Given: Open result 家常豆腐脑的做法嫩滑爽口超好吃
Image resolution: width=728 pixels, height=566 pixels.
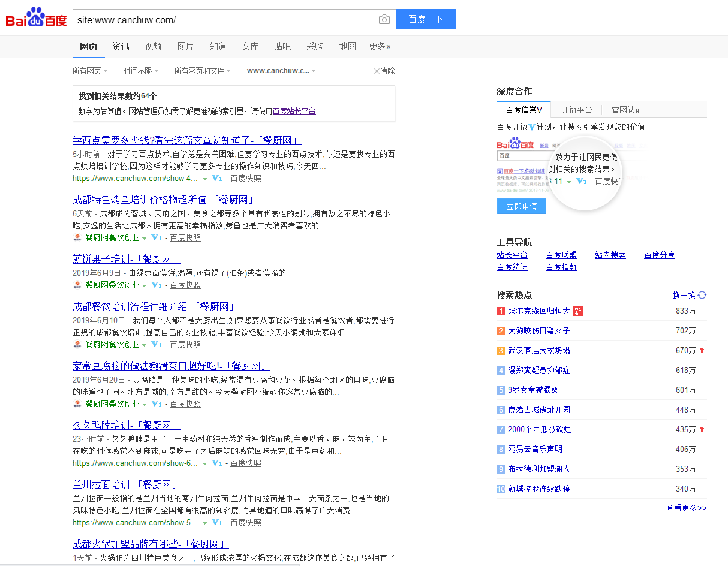Looking at the screenshot, I should [172, 366].
